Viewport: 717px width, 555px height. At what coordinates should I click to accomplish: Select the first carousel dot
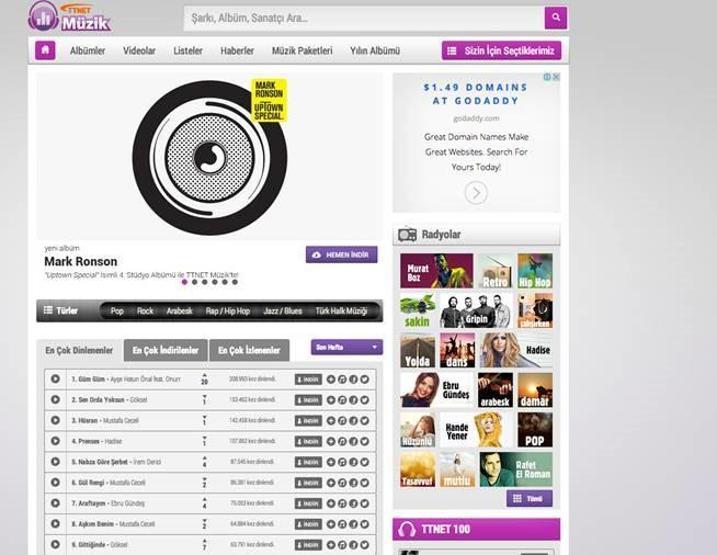tap(184, 282)
